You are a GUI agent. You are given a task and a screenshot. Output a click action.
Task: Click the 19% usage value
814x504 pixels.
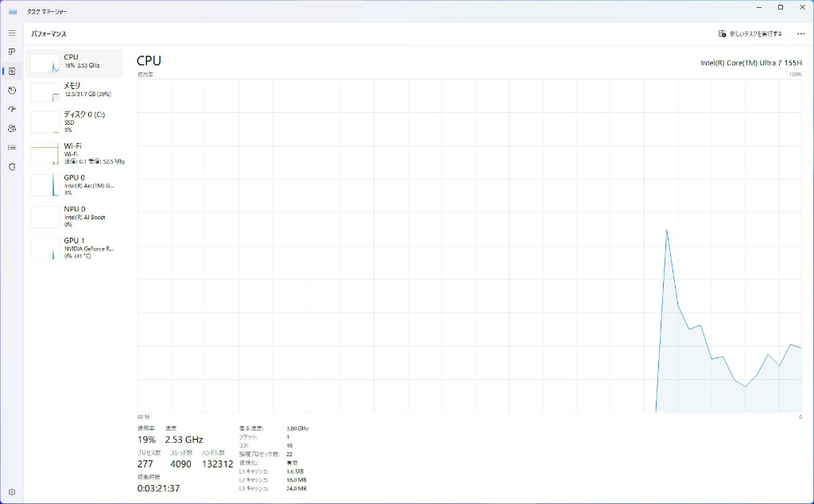[146, 440]
